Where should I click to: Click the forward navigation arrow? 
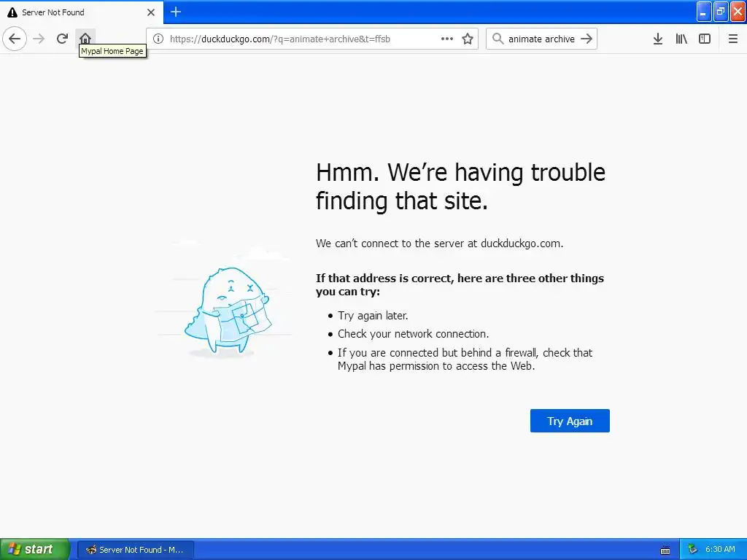pyautogui.click(x=39, y=39)
